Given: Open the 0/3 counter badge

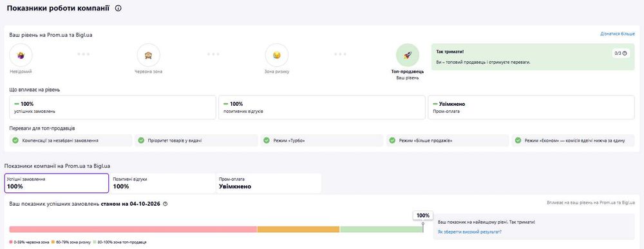Looking at the screenshot, I should click(x=621, y=53).
